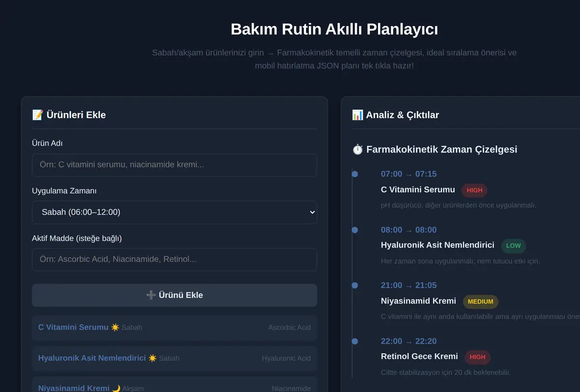Click the 22:00 timeline marker dot

click(x=355, y=341)
